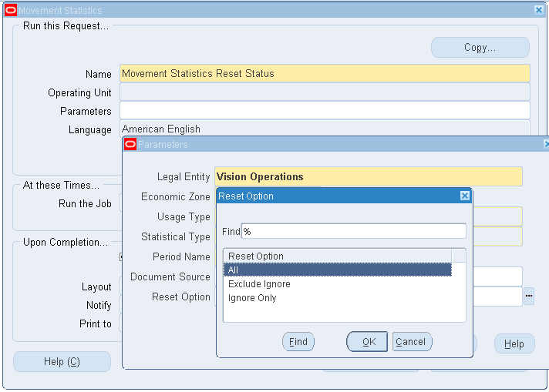This screenshot has height=392, width=549.
Task: Click Cancel in the Reset Option dialog
Action: point(412,342)
